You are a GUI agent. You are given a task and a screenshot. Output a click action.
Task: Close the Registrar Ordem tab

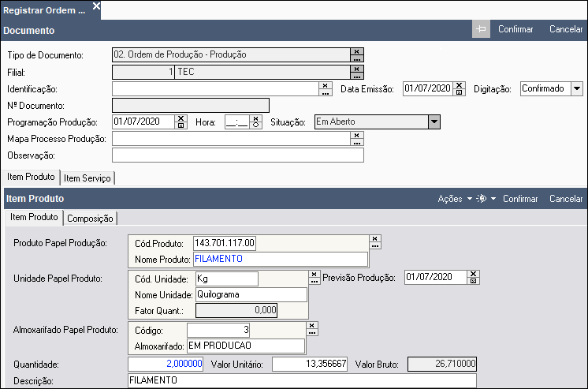(96, 6)
